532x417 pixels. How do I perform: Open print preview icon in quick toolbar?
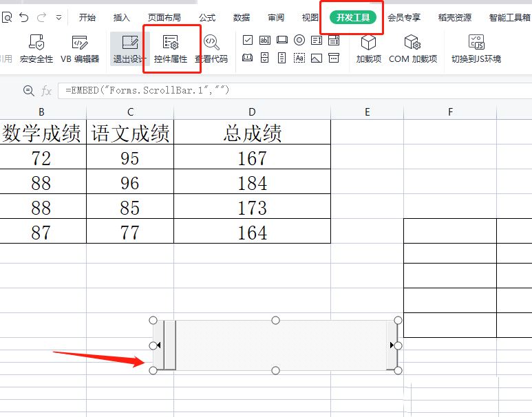coord(7,17)
